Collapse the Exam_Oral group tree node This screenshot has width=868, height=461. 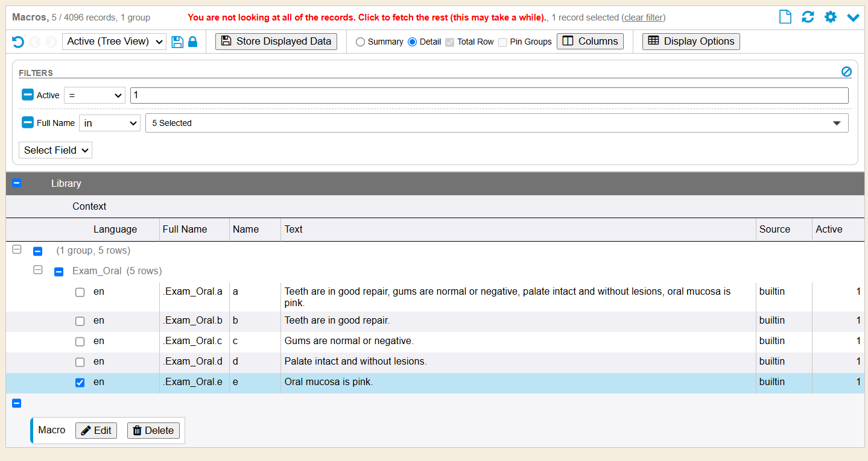point(38,270)
